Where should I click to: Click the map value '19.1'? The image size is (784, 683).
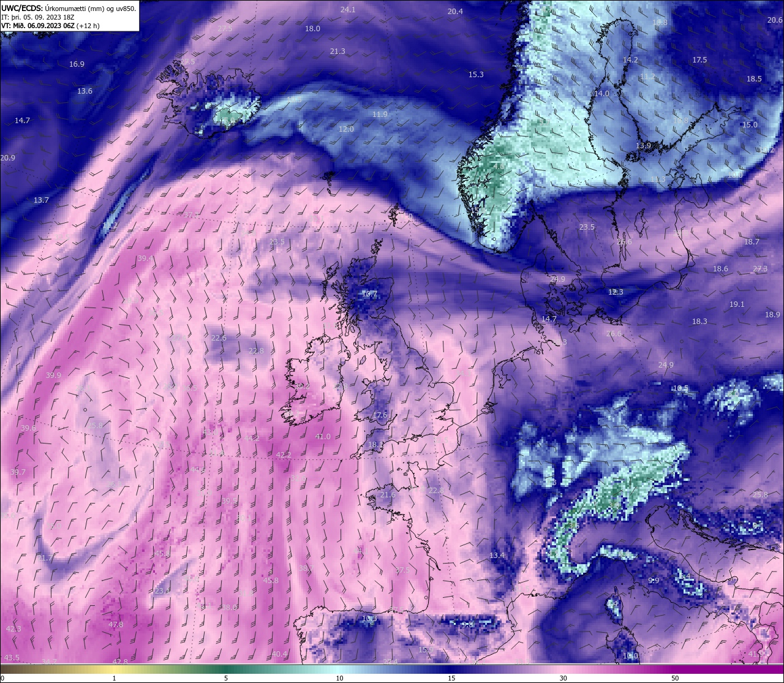[x=737, y=304]
